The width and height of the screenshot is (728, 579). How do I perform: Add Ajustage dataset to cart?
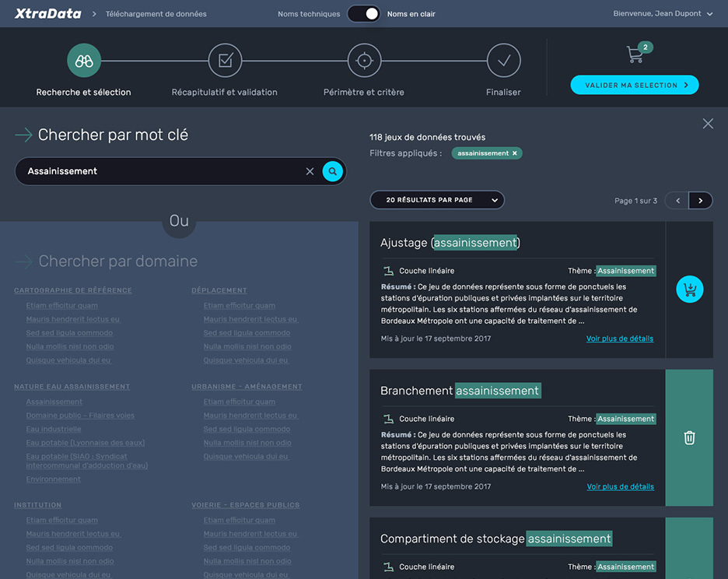(689, 289)
